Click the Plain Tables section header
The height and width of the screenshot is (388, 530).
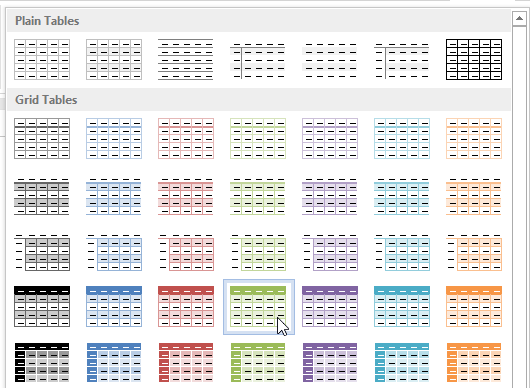pos(259,21)
